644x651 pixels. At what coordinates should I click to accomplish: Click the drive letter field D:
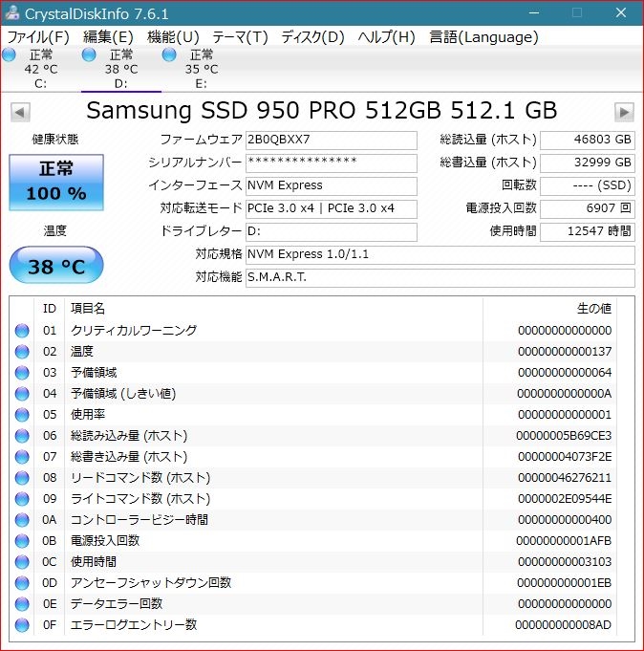point(332,231)
